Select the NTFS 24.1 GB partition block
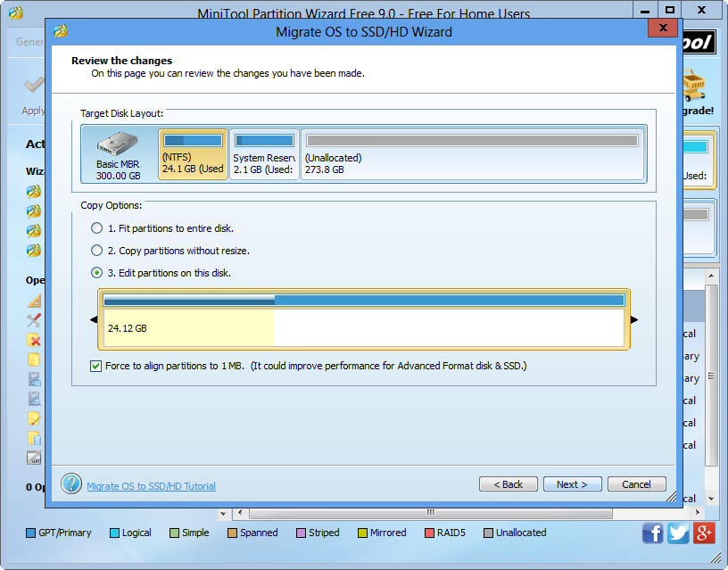Image resolution: width=728 pixels, height=570 pixels. (x=193, y=154)
